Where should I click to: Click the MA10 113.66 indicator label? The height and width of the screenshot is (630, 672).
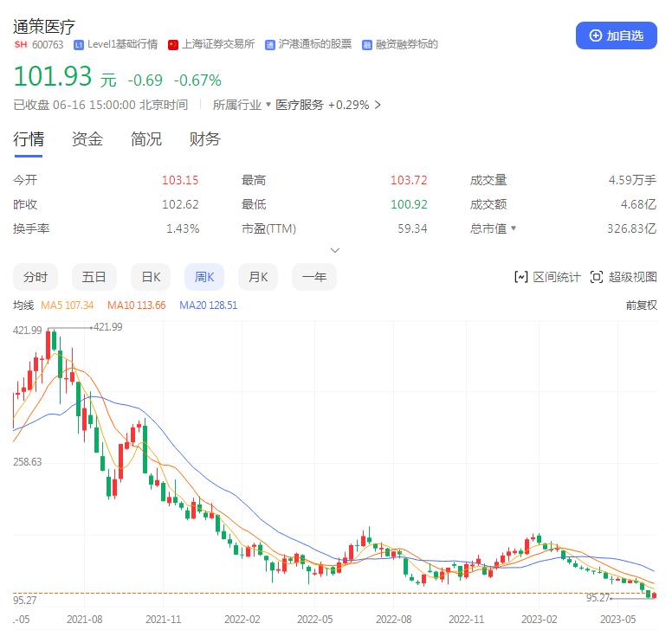click(x=136, y=305)
